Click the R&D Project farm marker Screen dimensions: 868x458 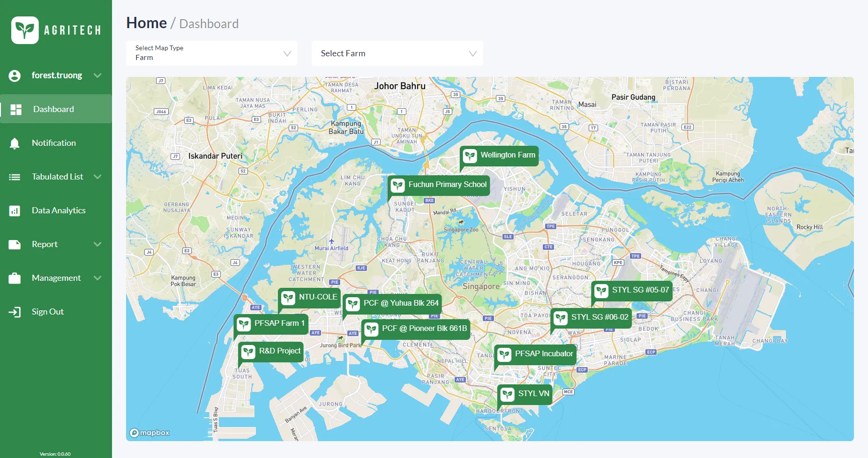coord(271,352)
